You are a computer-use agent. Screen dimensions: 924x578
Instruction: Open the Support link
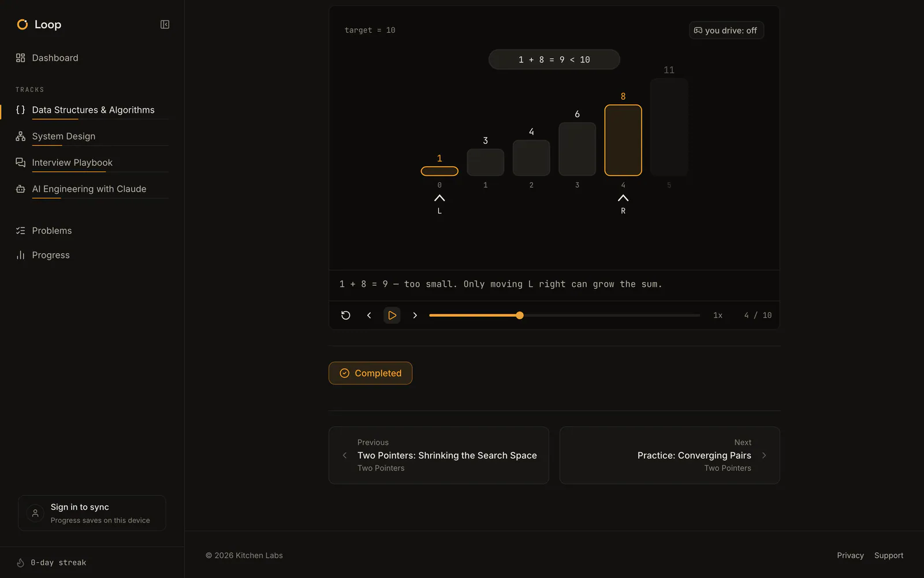tap(889, 555)
